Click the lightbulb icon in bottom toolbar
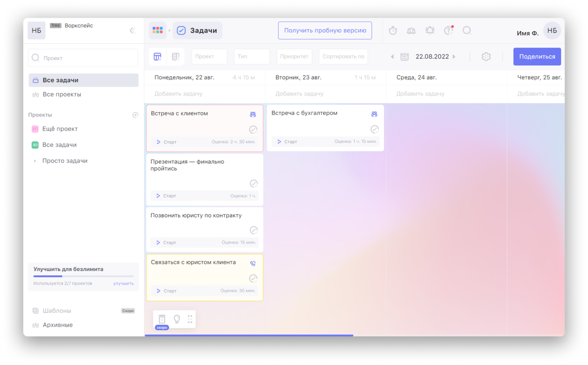 177,319
